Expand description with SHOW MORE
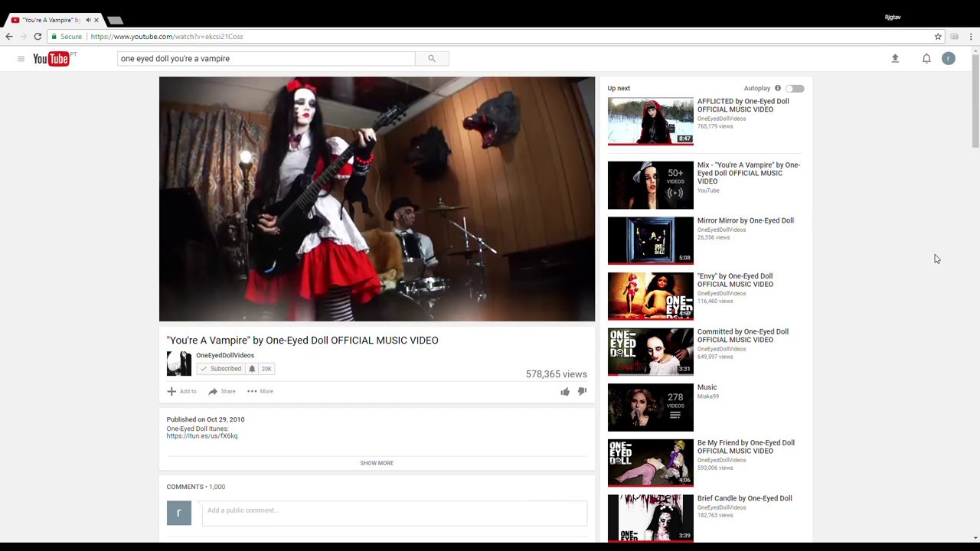The height and width of the screenshot is (551, 980). click(x=377, y=463)
